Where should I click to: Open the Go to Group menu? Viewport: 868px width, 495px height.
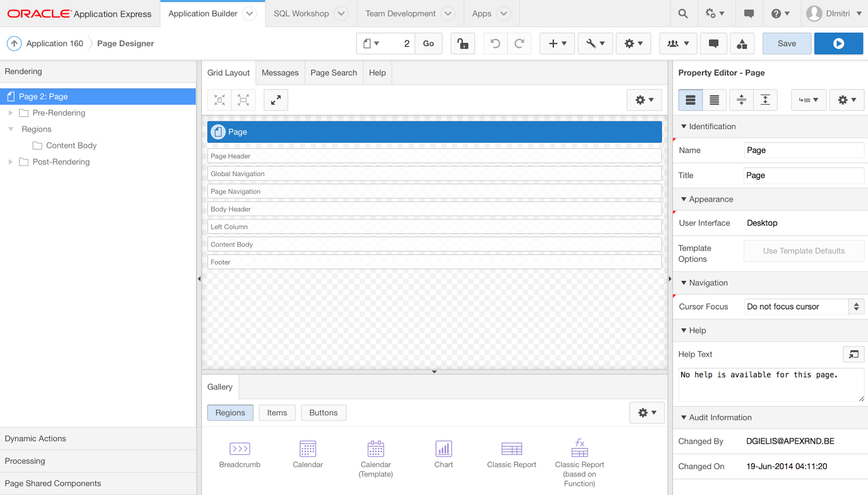(x=809, y=100)
